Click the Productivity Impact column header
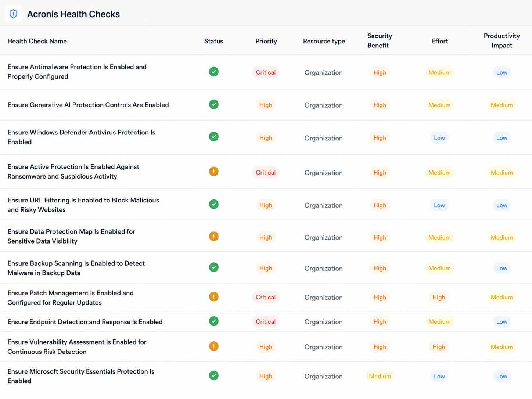This screenshot has width=532, height=399. 502,40
